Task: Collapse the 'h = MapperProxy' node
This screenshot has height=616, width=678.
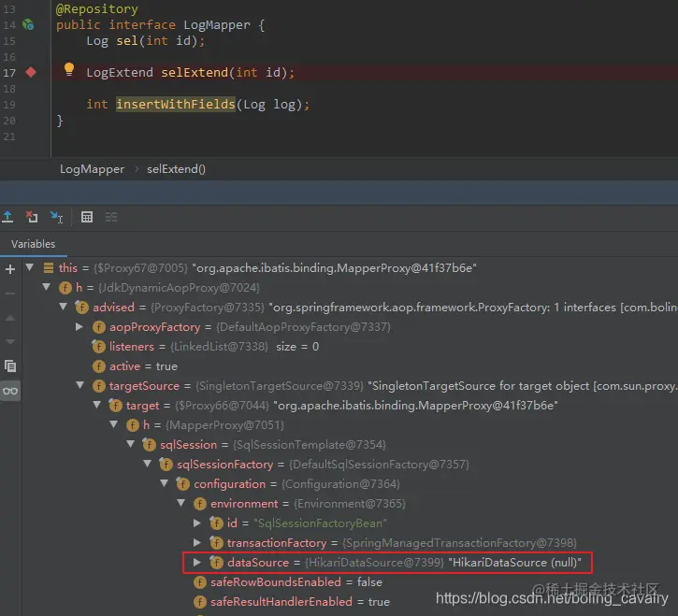Action: [x=114, y=424]
